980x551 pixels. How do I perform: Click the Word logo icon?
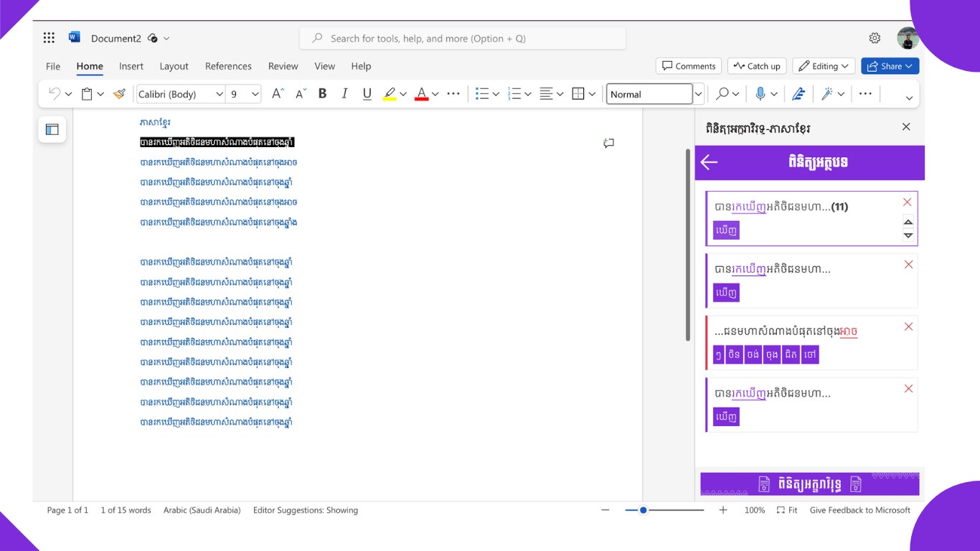pos(74,37)
